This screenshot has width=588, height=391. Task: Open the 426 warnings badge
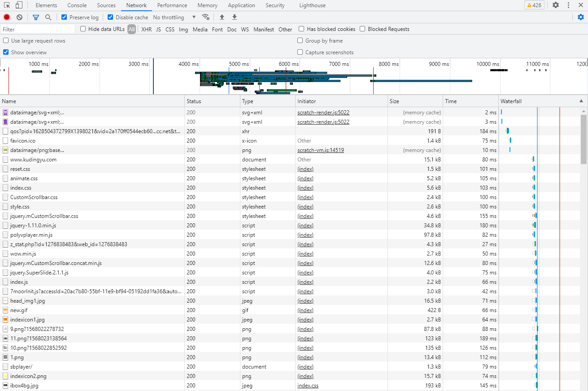click(x=534, y=5)
